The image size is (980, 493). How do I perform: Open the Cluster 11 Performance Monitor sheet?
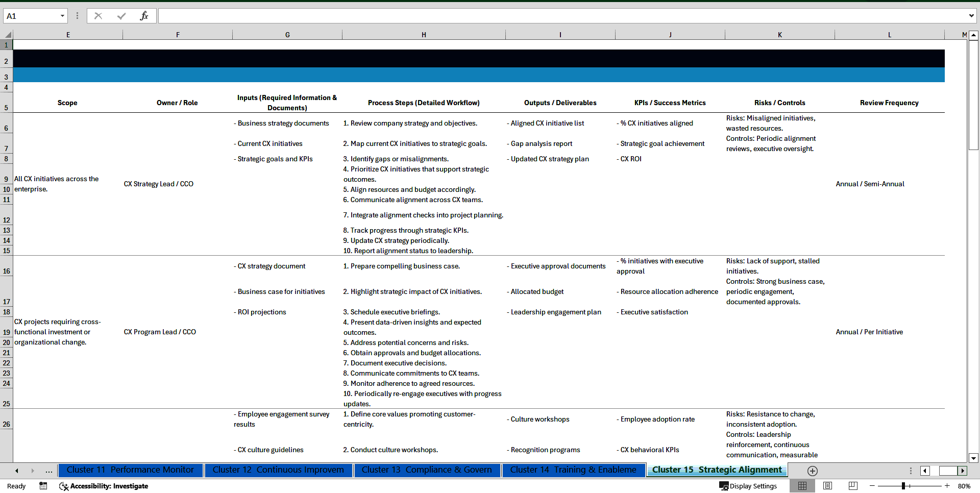point(131,470)
